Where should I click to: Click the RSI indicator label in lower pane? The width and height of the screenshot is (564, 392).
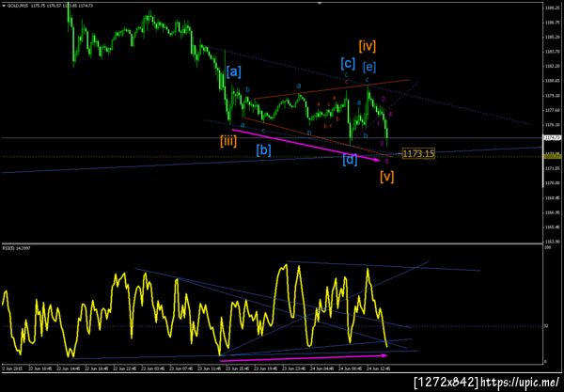(17, 248)
